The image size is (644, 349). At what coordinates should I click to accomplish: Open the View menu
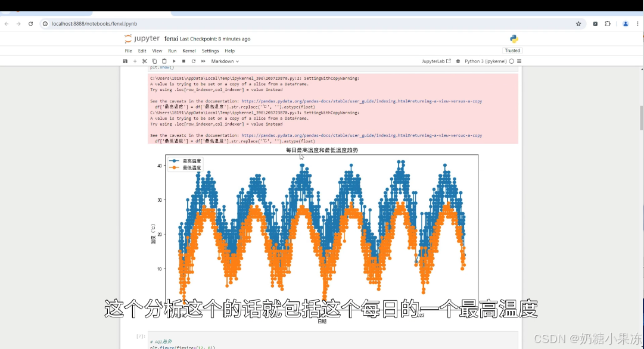[157, 51]
